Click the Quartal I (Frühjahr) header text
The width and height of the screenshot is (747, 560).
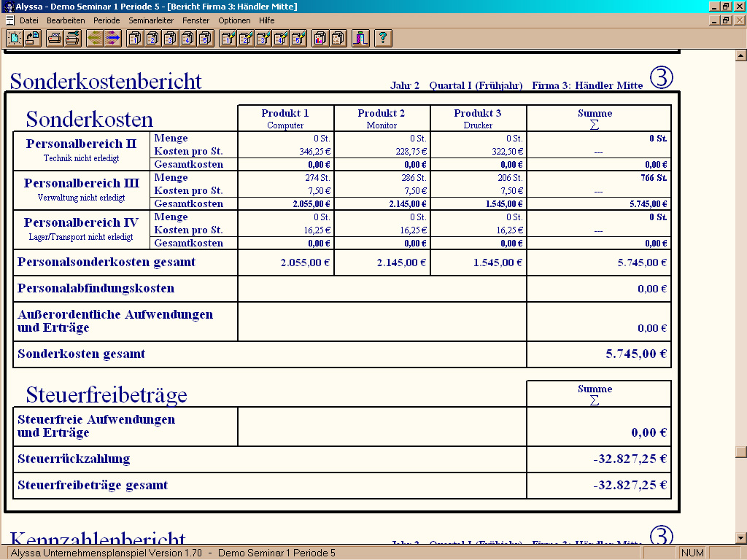(476, 85)
